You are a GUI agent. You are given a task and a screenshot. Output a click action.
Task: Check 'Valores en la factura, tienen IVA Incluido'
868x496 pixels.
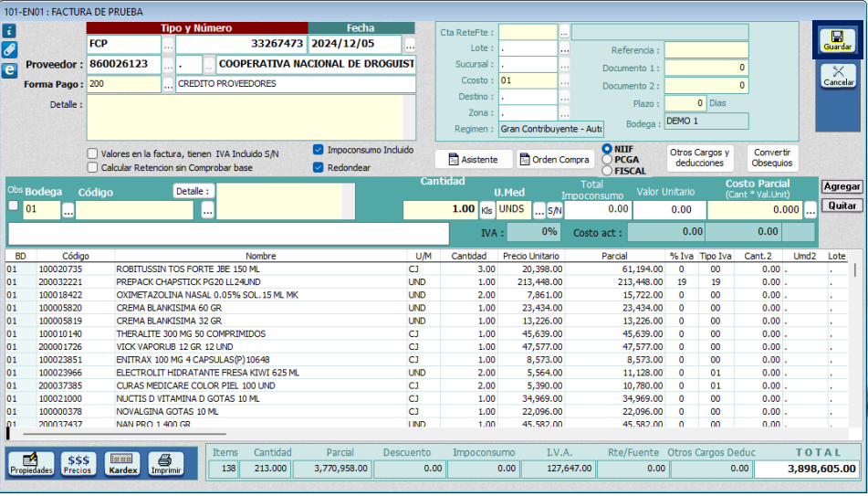(x=92, y=153)
